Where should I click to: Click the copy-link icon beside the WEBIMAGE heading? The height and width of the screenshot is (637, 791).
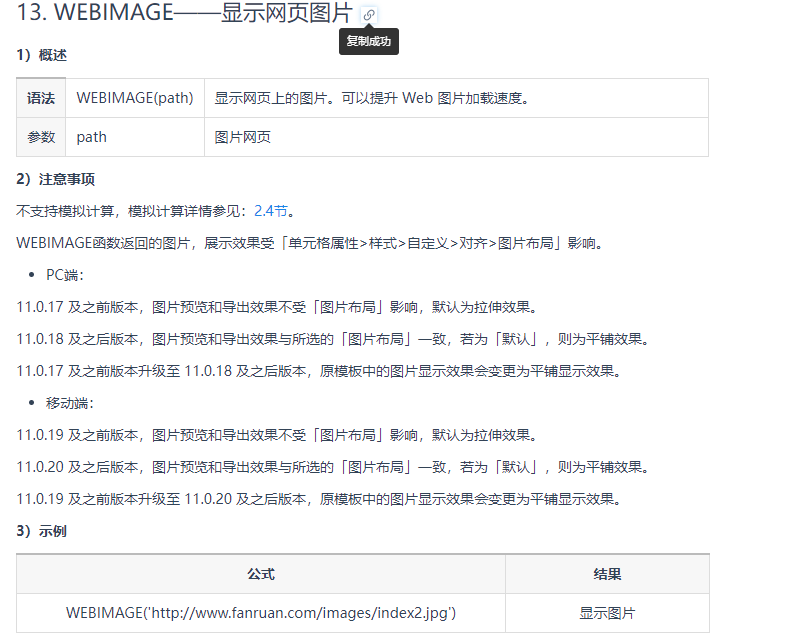(x=369, y=15)
